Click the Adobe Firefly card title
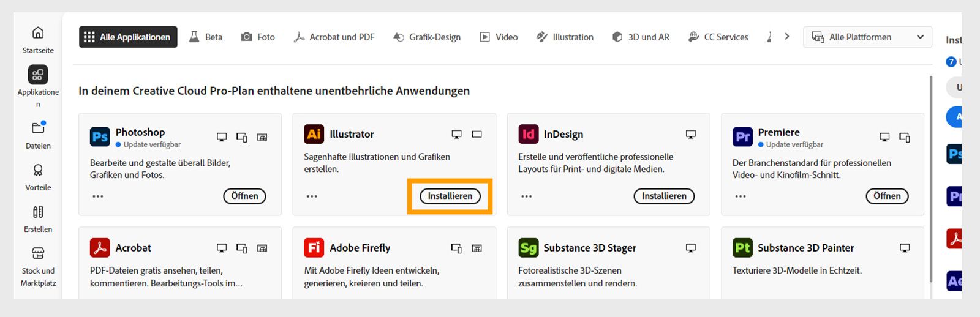The image size is (980, 317). pyautogui.click(x=360, y=248)
